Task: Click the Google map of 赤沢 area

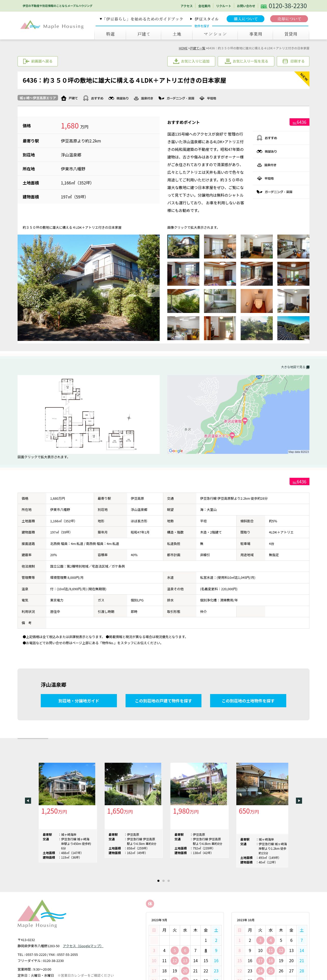Action: (238, 414)
